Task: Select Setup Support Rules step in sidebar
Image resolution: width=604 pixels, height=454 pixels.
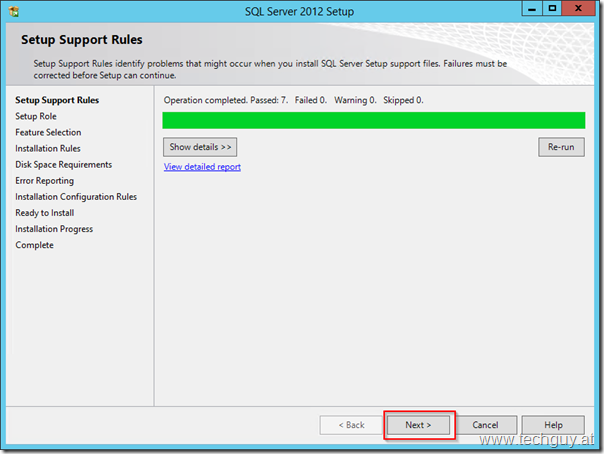Action: (x=57, y=100)
